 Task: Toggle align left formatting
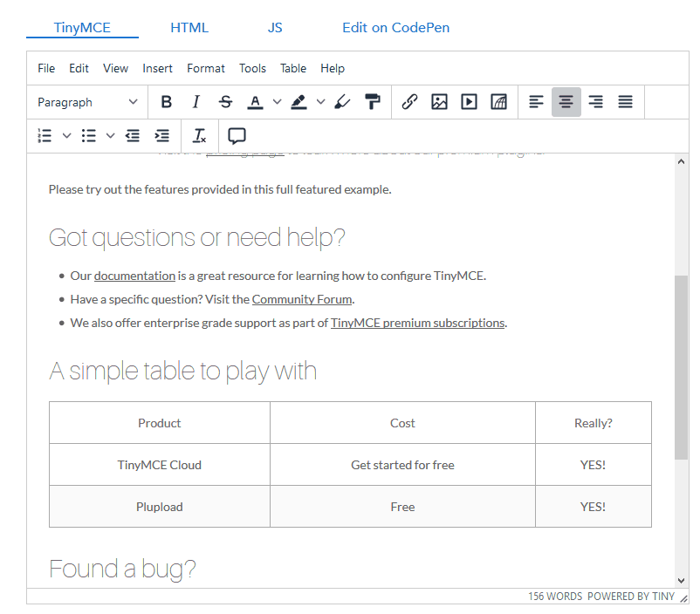pos(536,102)
